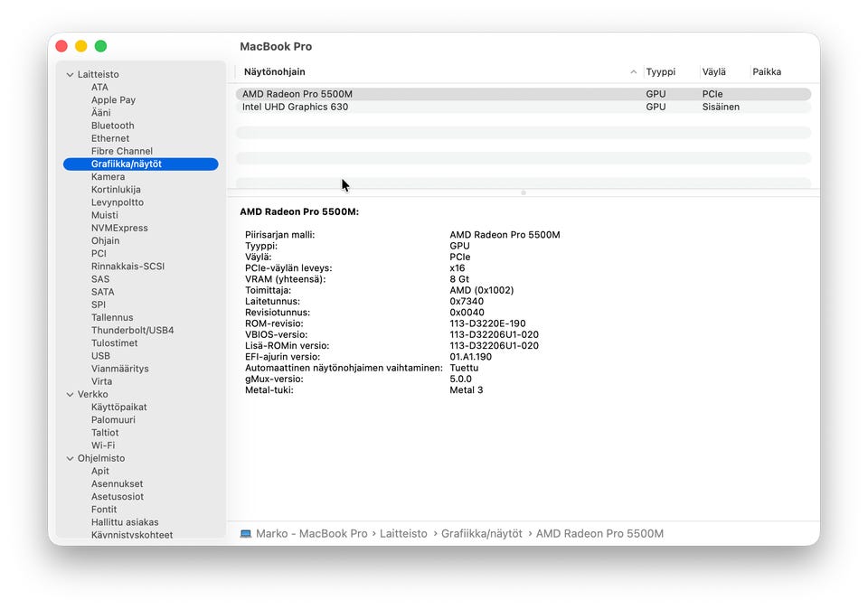Click the green zoom window button
This screenshot has width=868, height=609.
100,46
